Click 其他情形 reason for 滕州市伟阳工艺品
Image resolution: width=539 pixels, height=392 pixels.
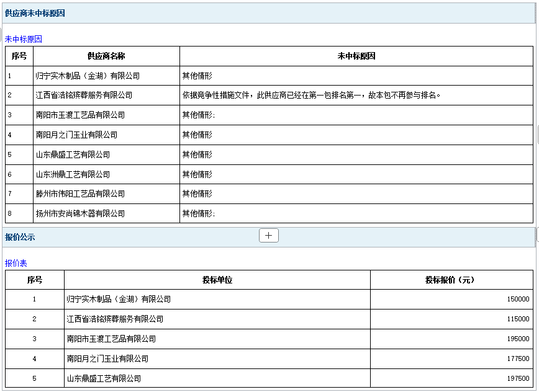pos(197,194)
